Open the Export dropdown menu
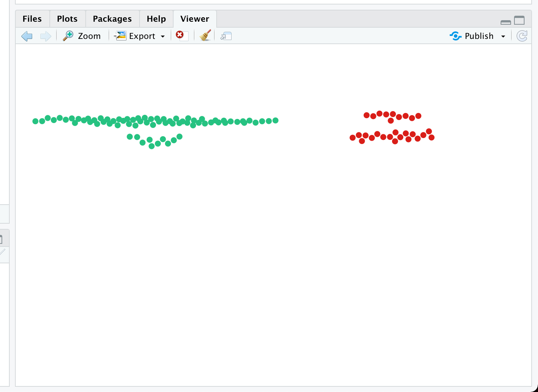Viewport: 538px width, 392px height. click(x=163, y=36)
